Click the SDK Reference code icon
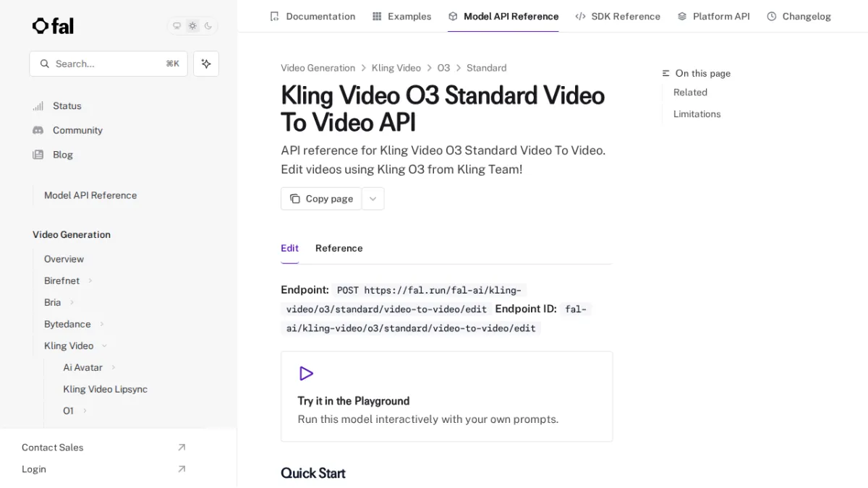Screen dimensions: 868x488 (x=580, y=16)
